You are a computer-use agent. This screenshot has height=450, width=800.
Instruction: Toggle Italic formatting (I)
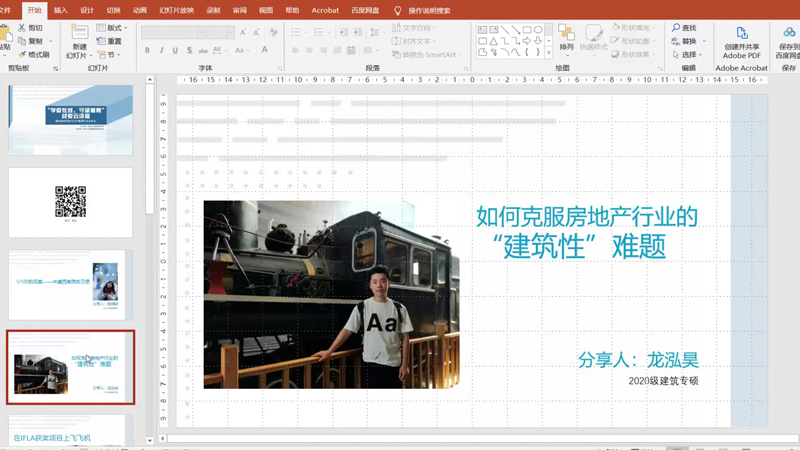click(x=161, y=50)
